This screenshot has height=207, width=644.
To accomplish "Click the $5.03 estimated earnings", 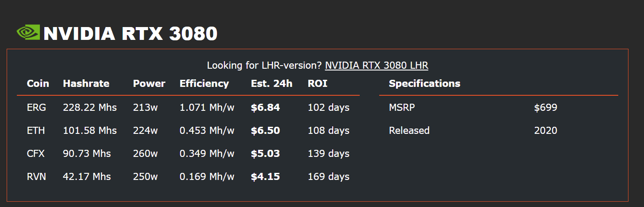I will 265,153.
